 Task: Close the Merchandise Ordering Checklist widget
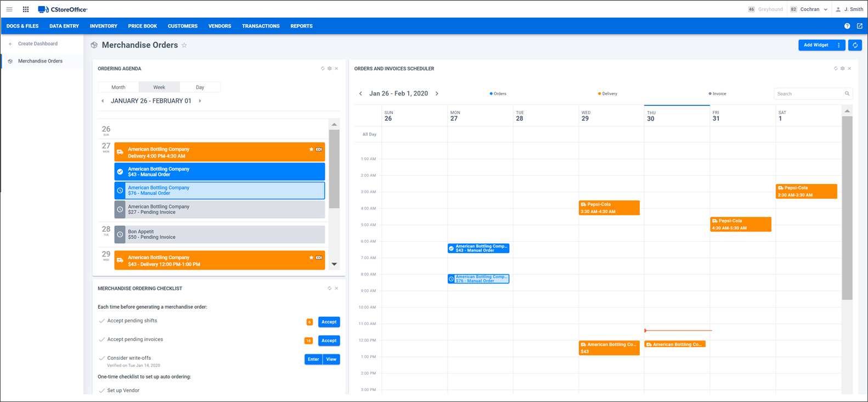pos(336,288)
